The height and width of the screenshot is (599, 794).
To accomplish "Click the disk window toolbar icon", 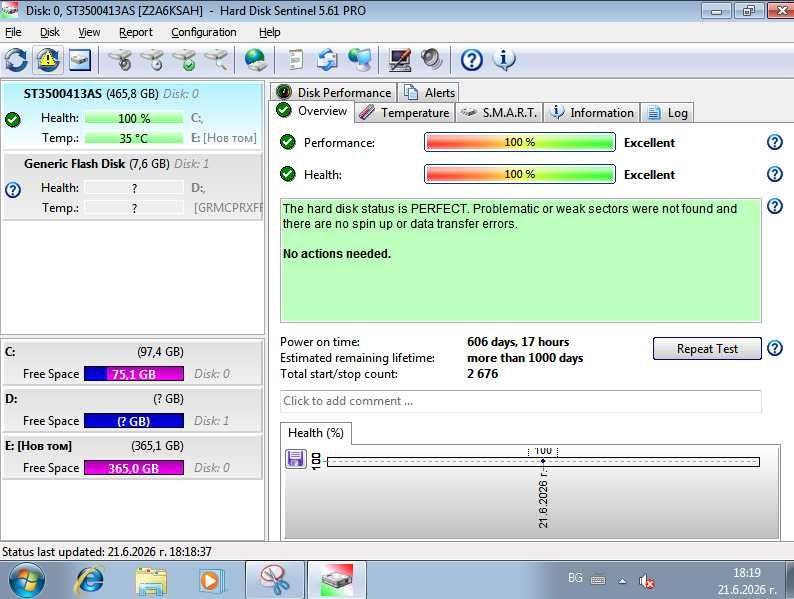I will pos(80,60).
